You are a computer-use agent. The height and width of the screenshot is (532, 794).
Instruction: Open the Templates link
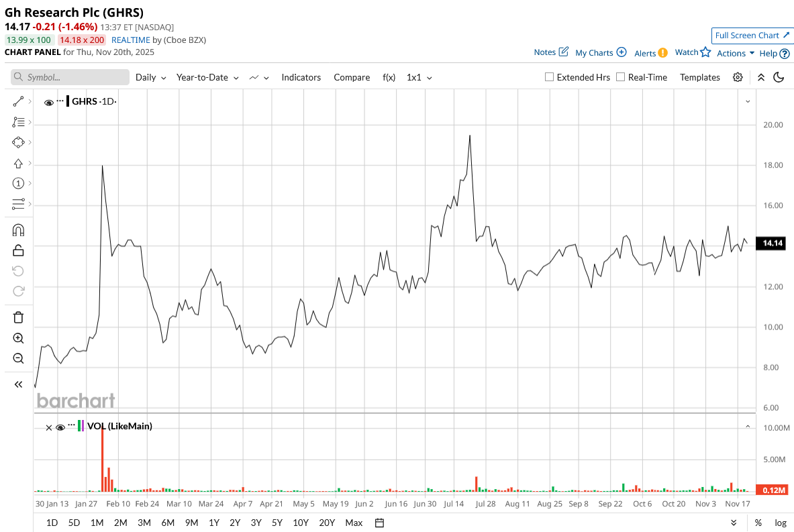point(700,77)
